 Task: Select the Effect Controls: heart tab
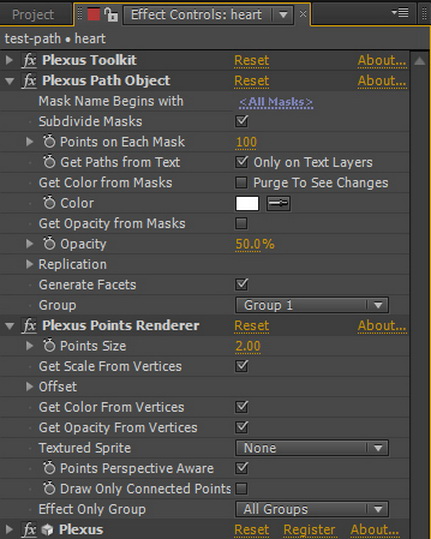tap(197, 15)
